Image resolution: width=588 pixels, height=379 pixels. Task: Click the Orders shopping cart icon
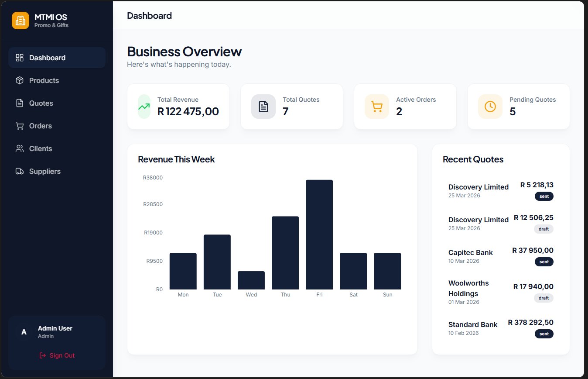point(19,126)
